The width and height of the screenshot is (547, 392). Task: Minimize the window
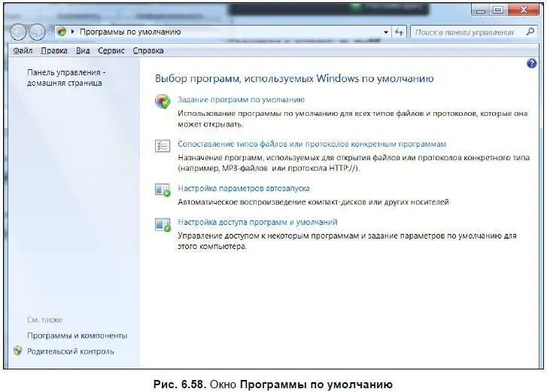click(x=481, y=10)
